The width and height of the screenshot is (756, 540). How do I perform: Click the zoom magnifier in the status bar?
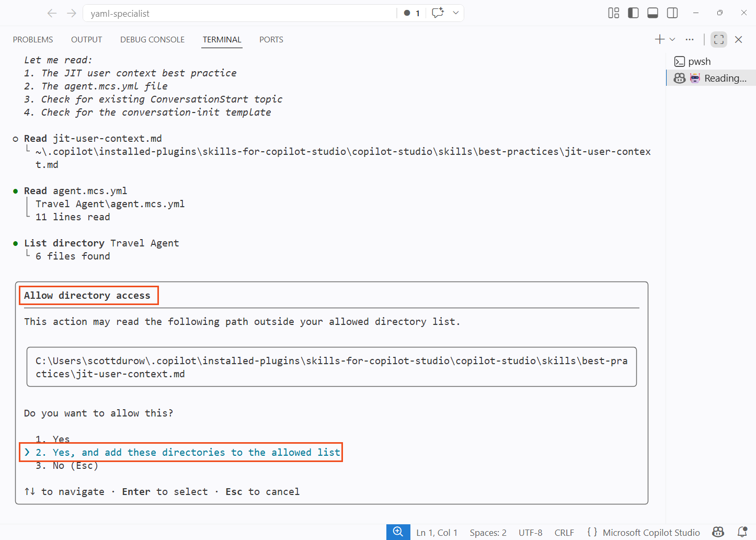click(x=398, y=532)
